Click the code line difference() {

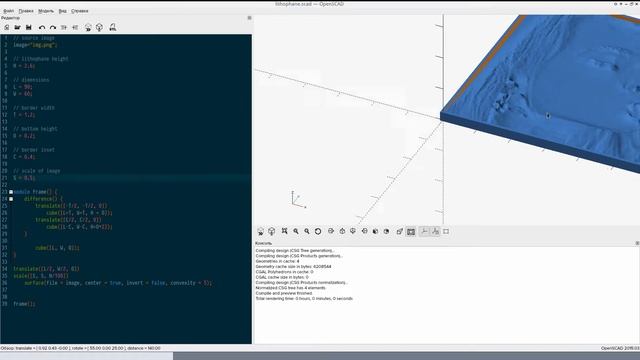pos(44,199)
